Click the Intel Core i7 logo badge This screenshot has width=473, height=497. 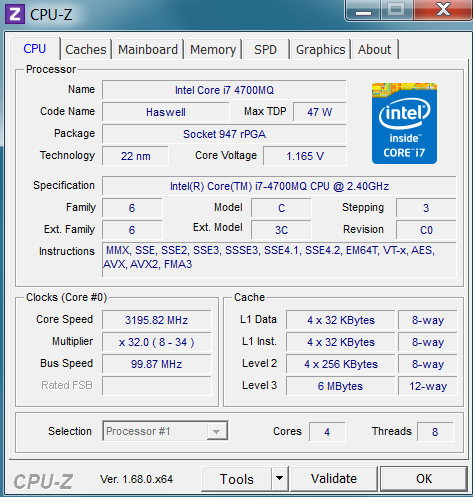click(x=404, y=123)
